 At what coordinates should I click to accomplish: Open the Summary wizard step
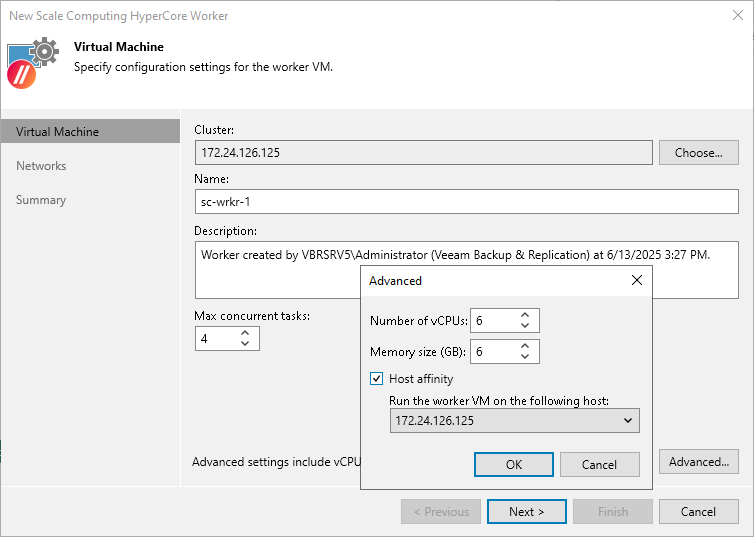(x=41, y=200)
